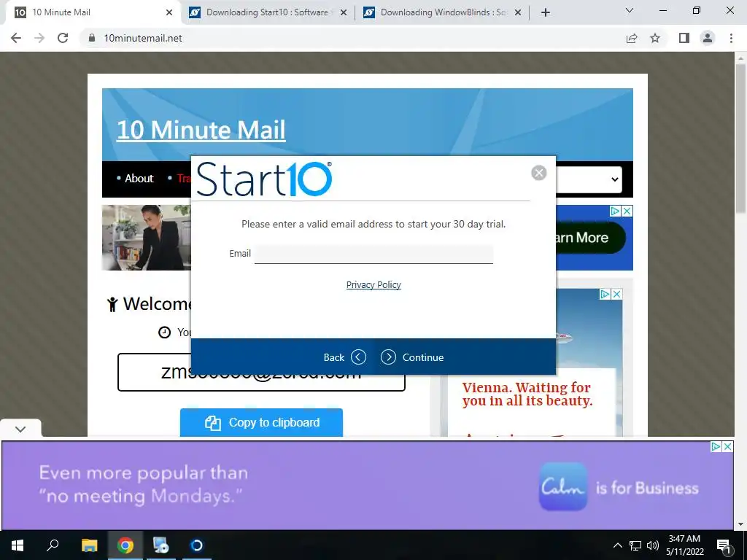Screen dimensions: 747x560
Task: Toggle the browser side panel
Action: coord(684,38)
